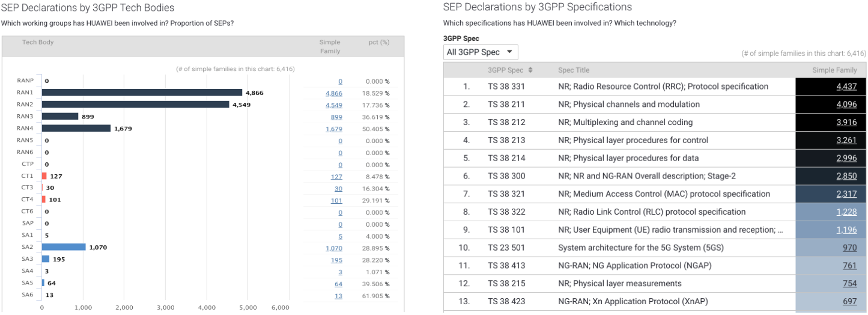Click the blue SA2 bar
The width and height of the screenshot is (868, 315).
tap(64, 247)
